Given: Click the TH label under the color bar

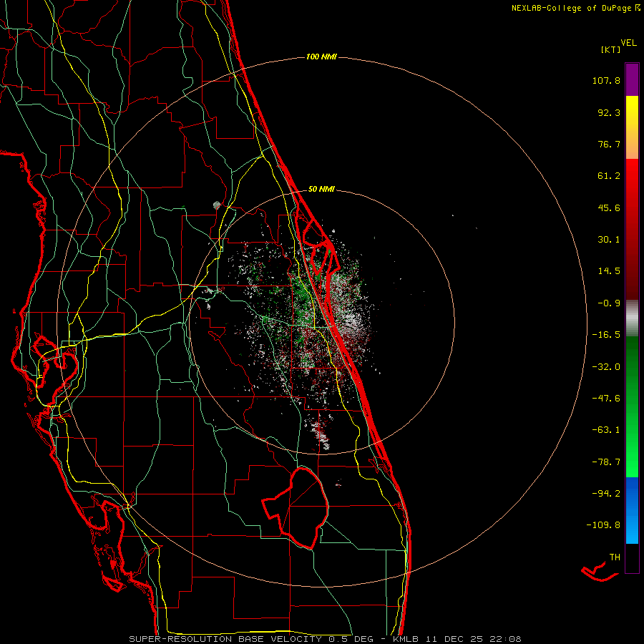Looking at the screenshot, I should pyautogui.click(x=615, y=557).
